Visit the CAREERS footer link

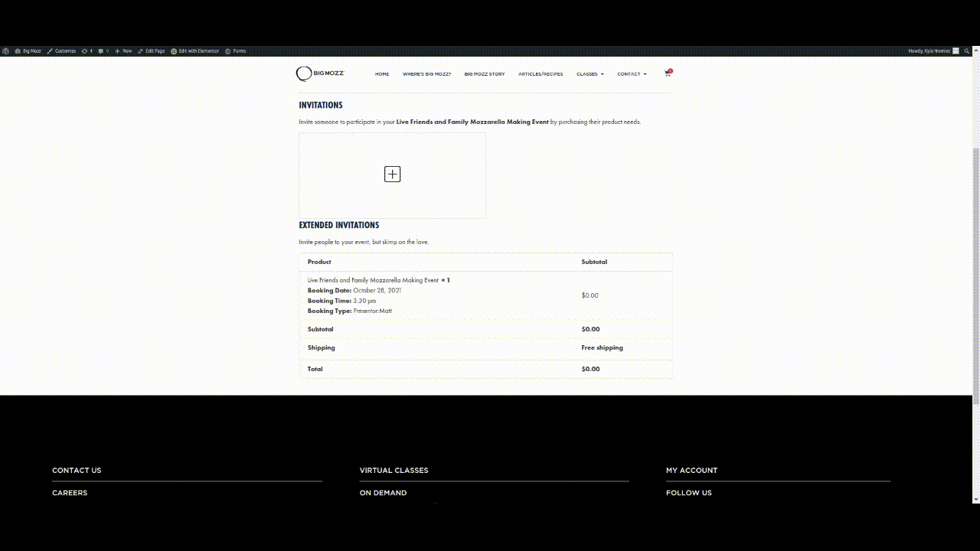pos(70,492)
